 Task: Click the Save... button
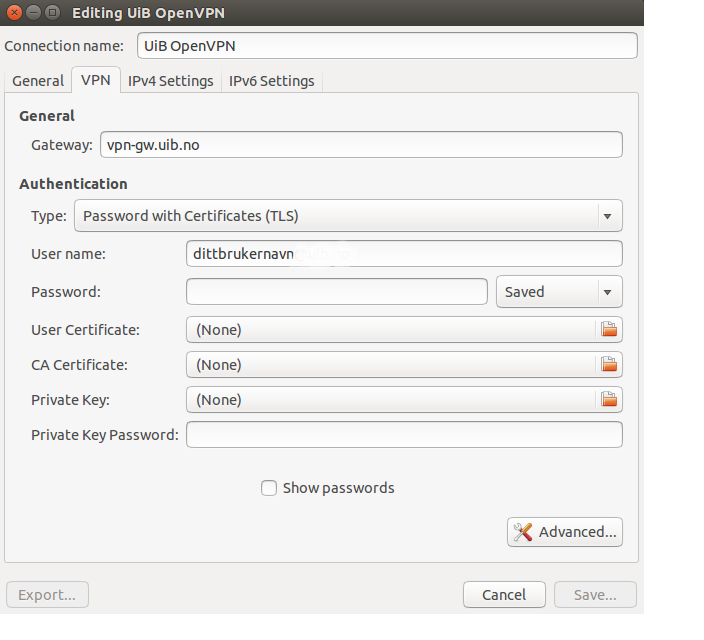pos(595,595)
